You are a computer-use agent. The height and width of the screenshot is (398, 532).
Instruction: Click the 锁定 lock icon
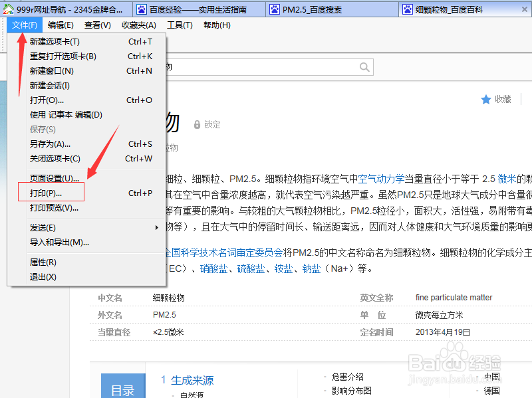click(197, 124)
